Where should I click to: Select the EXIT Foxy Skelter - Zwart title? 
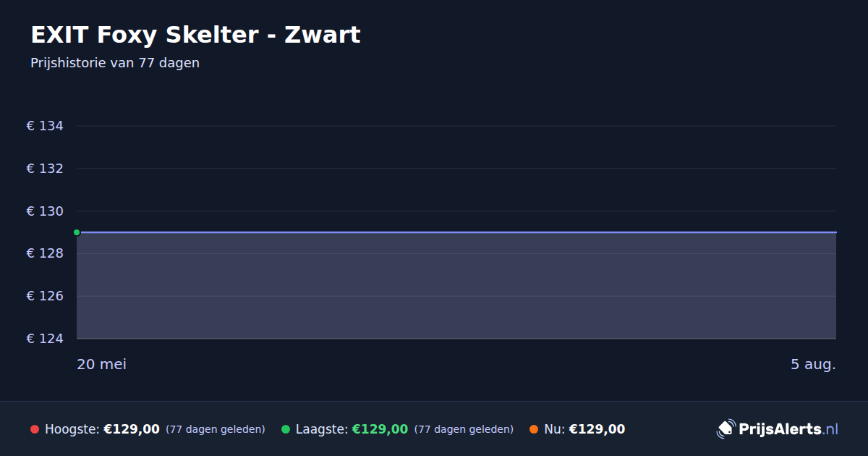pyautogui.click(x=195, y=35)
